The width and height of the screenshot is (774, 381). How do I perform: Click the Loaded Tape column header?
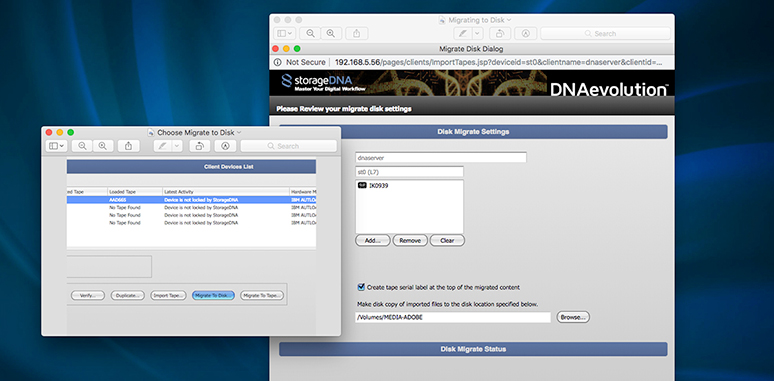click(135, 191)
